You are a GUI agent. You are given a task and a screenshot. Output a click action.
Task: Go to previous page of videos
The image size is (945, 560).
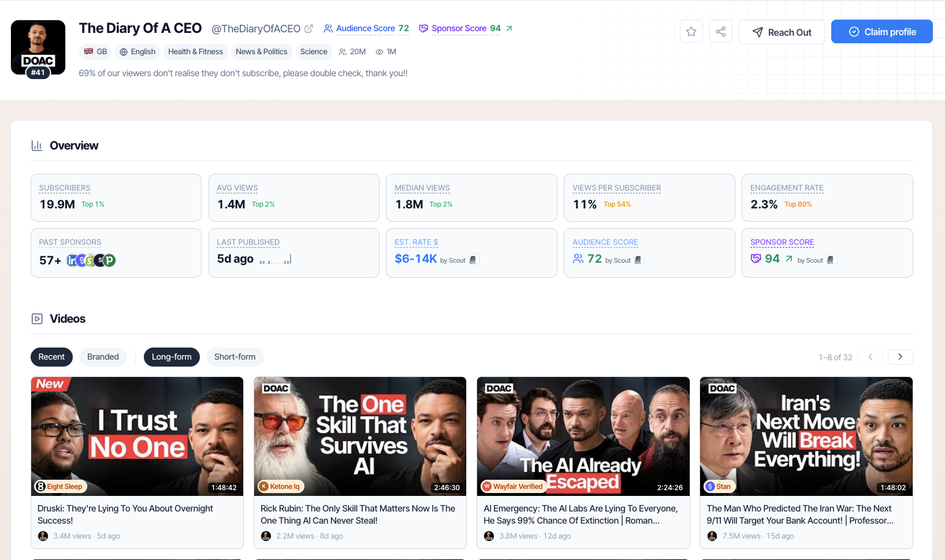point(870,357)
